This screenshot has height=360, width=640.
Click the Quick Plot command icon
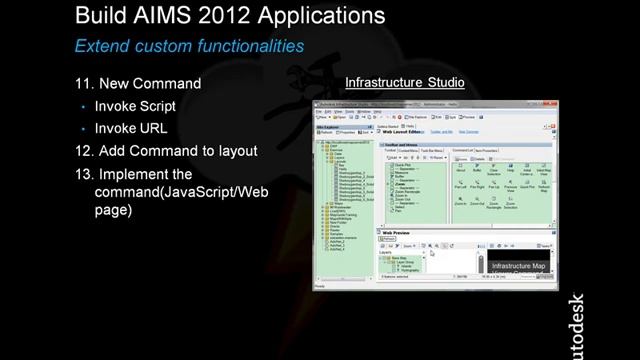[527, 184]
